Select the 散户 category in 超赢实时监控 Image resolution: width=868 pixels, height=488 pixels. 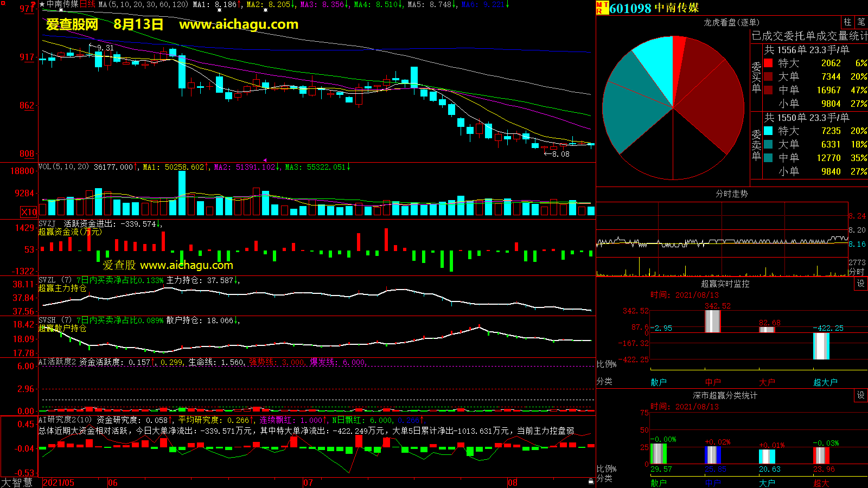(x=659, y=382)
